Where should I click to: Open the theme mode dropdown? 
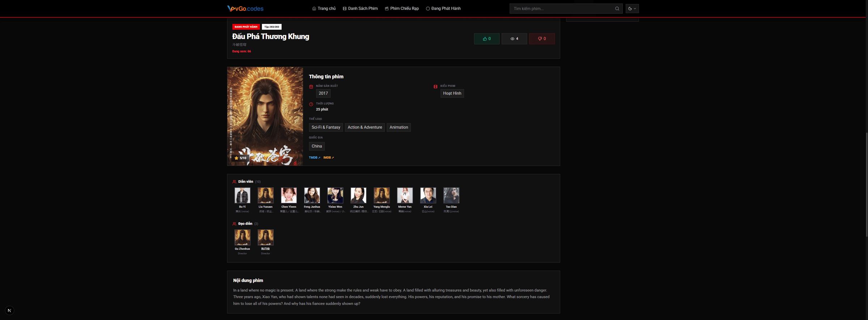tap(632, 9)
